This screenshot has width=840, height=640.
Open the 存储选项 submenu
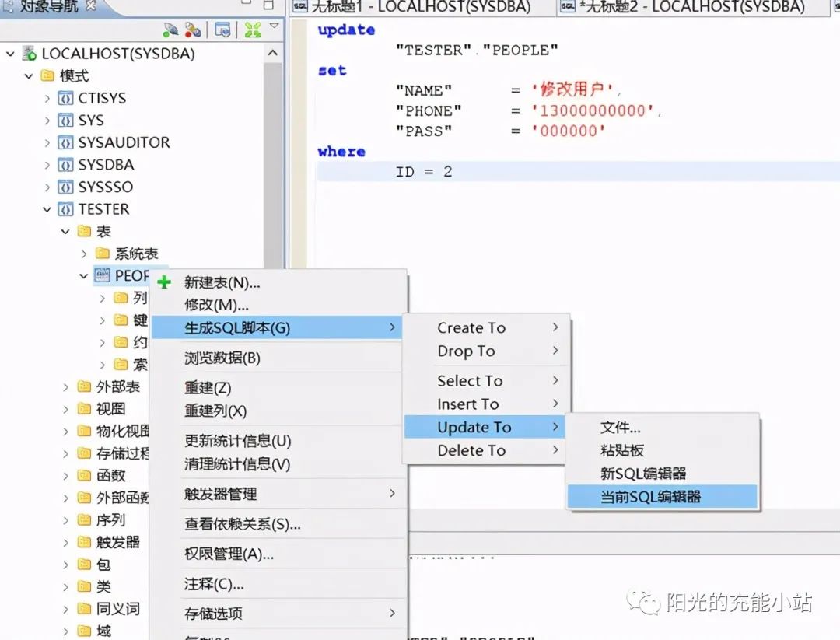pyautogui.click(x=276, y=613)
